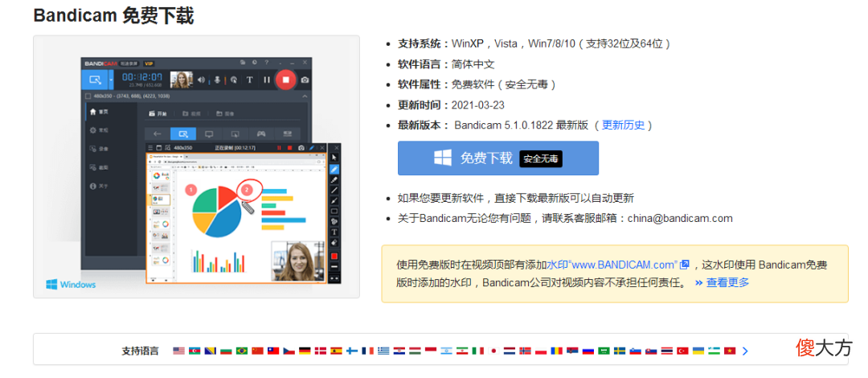Click the Bandicam 免费下载 page heading
This screenshot has height=378, width=868.
click(x=113, y=16)
